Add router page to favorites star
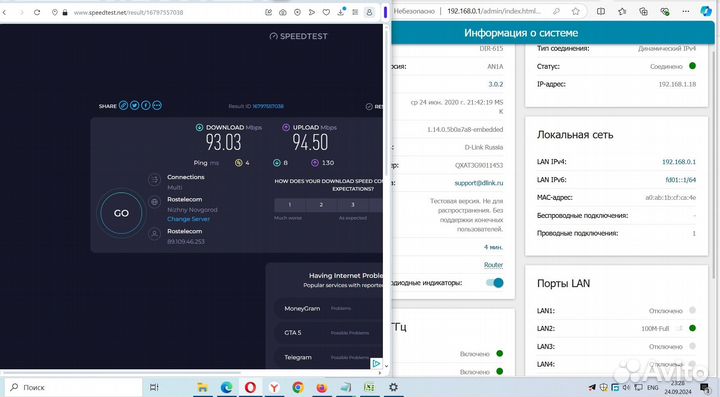Viewport: 720px width, 397px height. [x=575, y=11]
